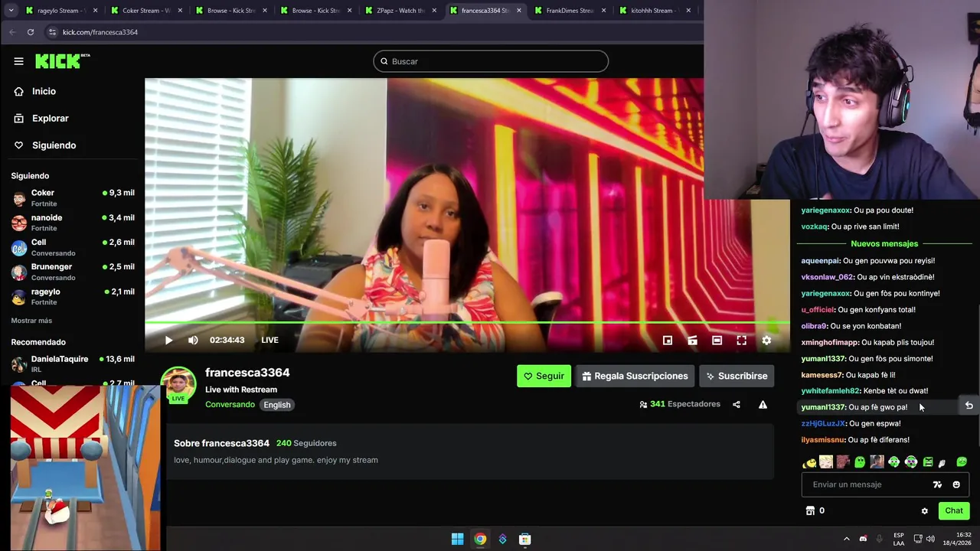Report stream via warning triangle icon
Image resolution: width=980 pixels, height=551 pixels.
(763, 404)
